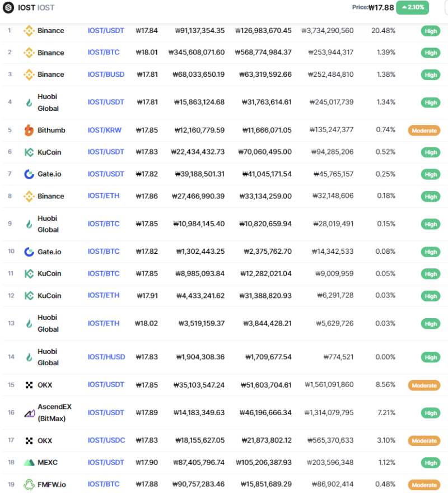Click the Huobi Global logo in the IOST/ETH row
The width and height of the screenshot is (448, 493).
click(29, 324)
